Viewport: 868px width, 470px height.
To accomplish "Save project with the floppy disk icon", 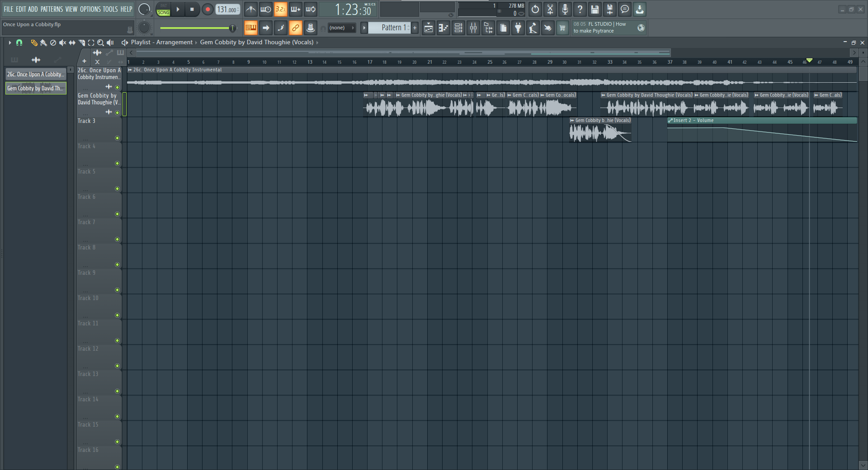I will coord(595,9).
